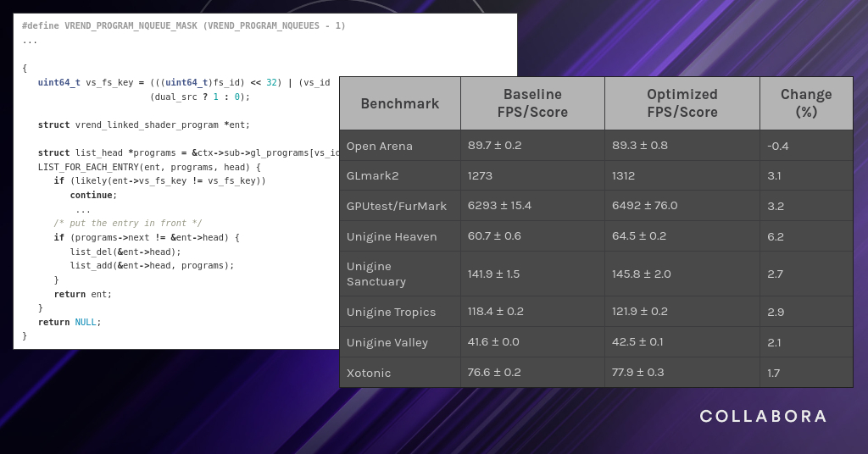Click the 6.2 change value
868x454 pixels.
(x=776, y=236)
